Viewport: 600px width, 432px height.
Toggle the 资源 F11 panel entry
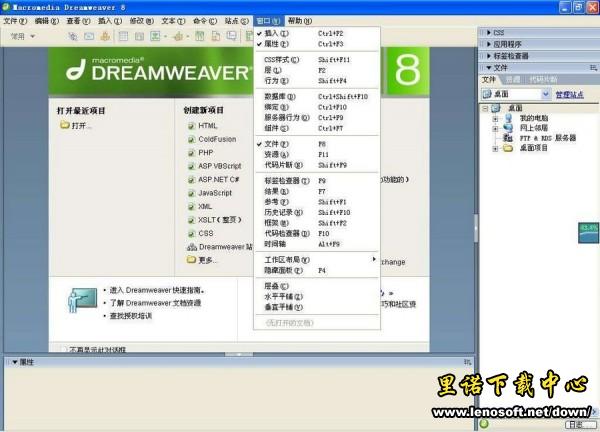point(318,154)
